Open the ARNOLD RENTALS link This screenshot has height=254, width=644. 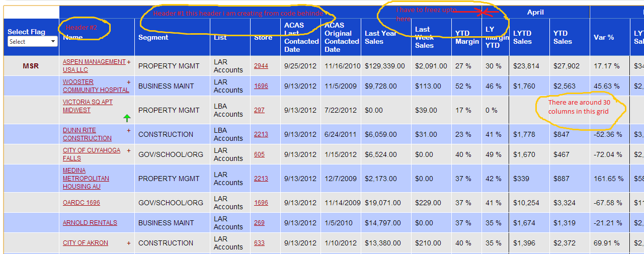90,223
